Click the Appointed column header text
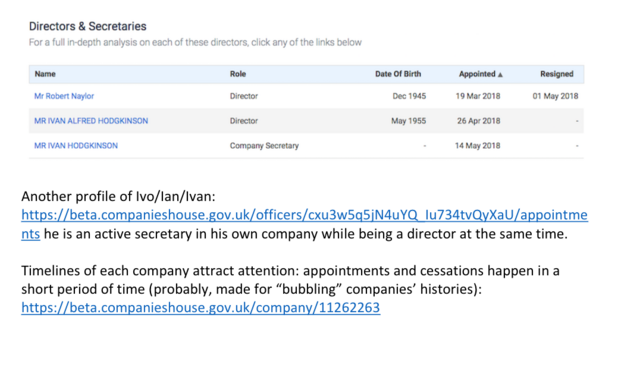Image resolution: width=640 pixels, height=377 pixels. (x=477, y=74)
